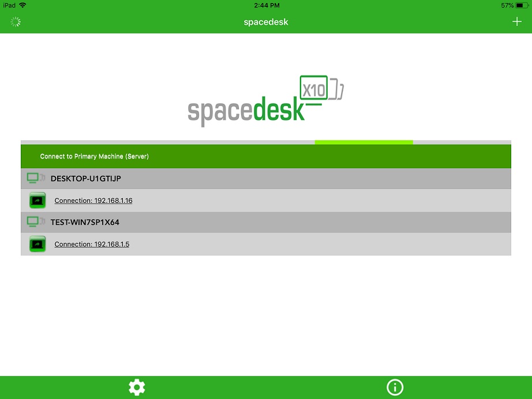Click Connect to Primary Machine (Server) header
Image resolution: width=532 pixels, height=399 pixels.
tap(265, 156)
